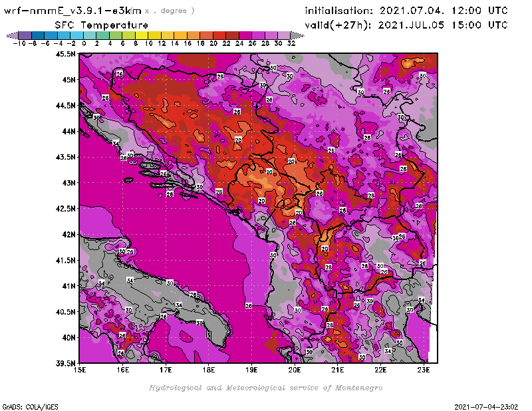This screenshot has height=411, width=532.
Task: Click the Hydrological and Meteorological service caption
Action: coord(265,388)
